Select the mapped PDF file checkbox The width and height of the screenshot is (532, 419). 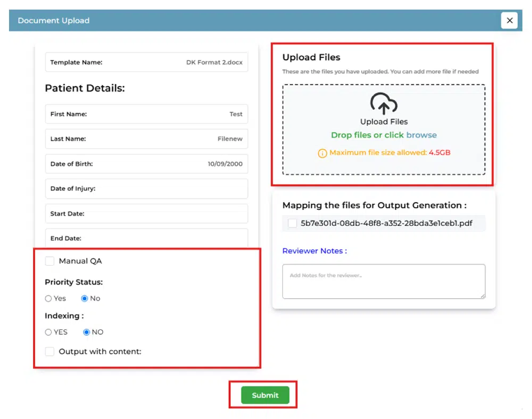point(292,224)
